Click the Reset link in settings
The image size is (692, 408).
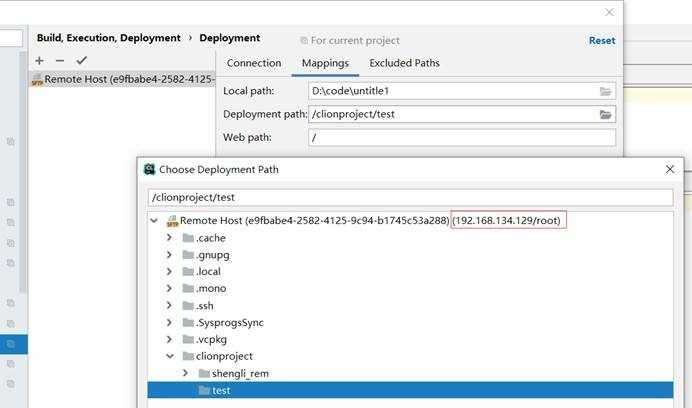602,40
